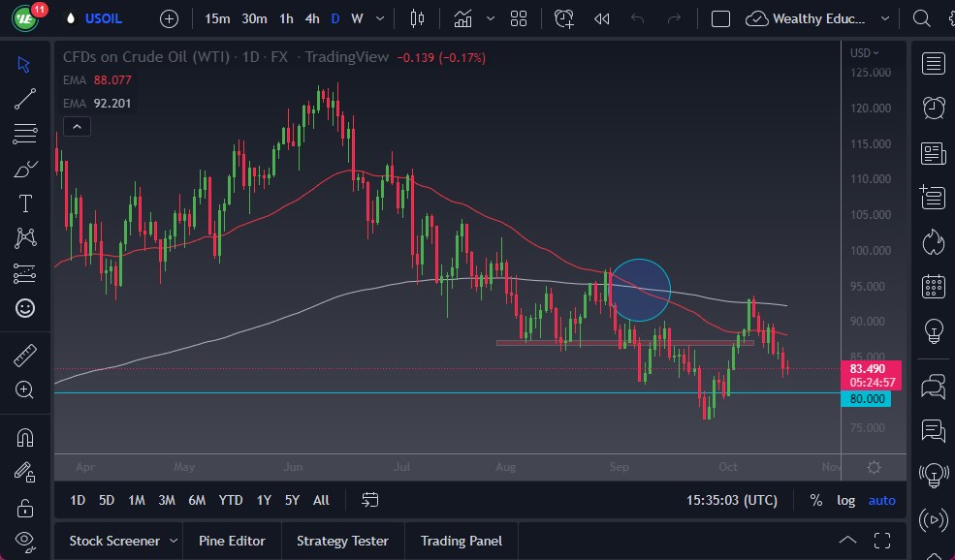The width and height of the screenshot is (955, 560).
Task: Open the select layout square button
Action: (720, 18)
